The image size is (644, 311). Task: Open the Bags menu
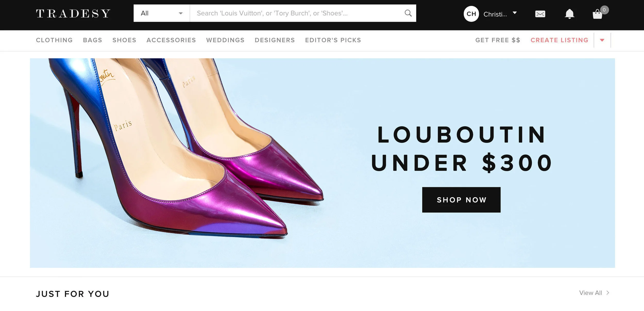pyautogui.click(x=92, y=40)
